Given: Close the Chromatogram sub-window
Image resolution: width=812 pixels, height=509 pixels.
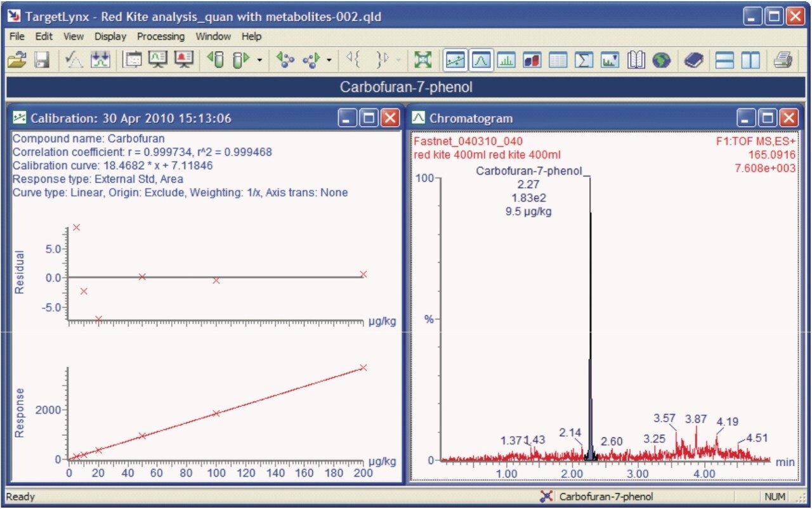Looking at the screenshot, I should pos(789,118).
